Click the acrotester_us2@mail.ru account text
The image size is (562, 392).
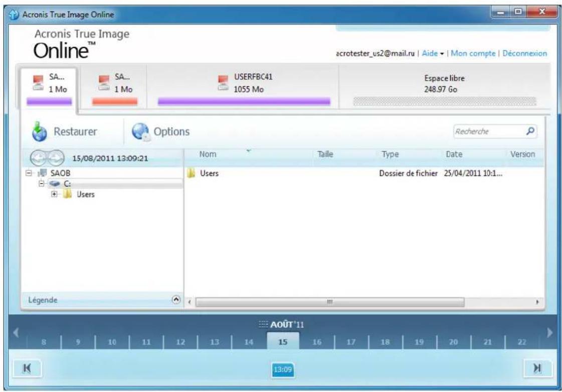click(376, 54)
